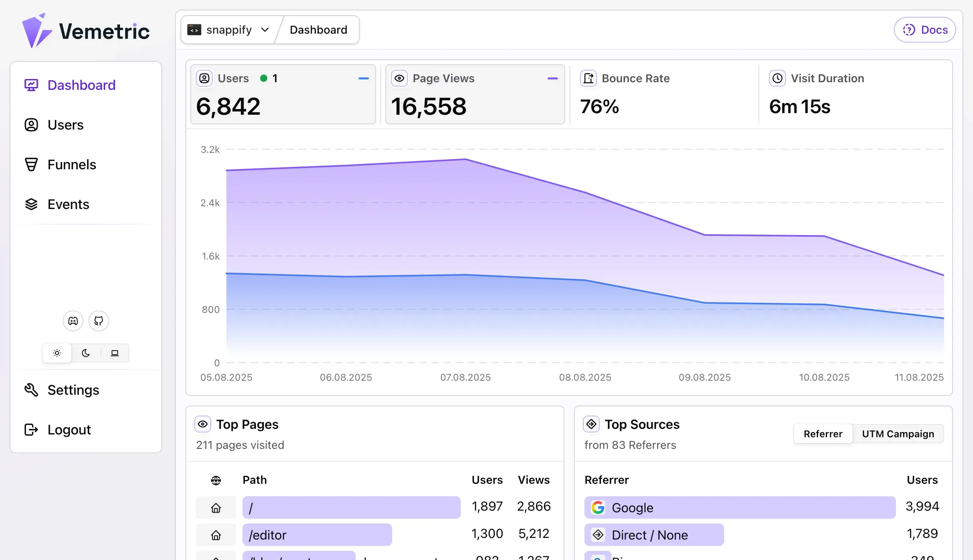973x560 pixels.
Task: Click the Vemetric logo
Action: coord(86,30)
